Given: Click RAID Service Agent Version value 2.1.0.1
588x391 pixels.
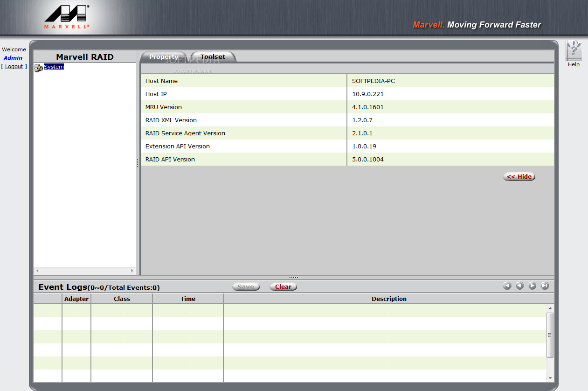Looking at the screenshot, I should coord(362,133).
